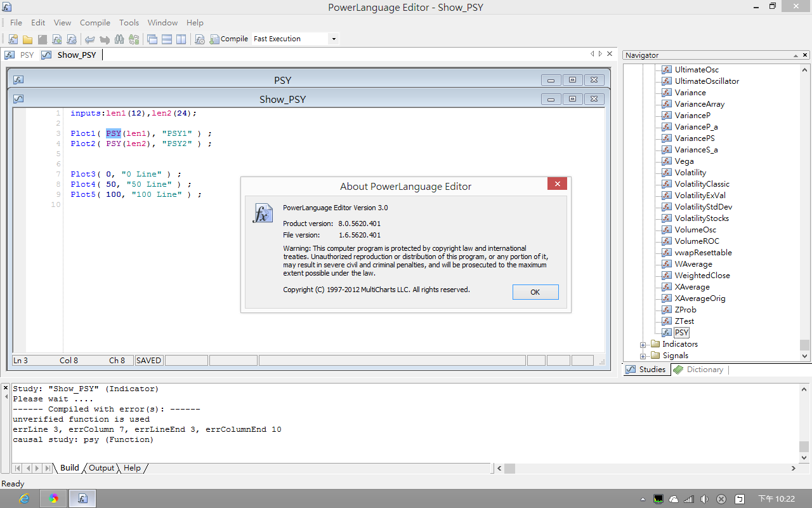Open the Edit menu
812x508 pixels.
click(38, 22)
